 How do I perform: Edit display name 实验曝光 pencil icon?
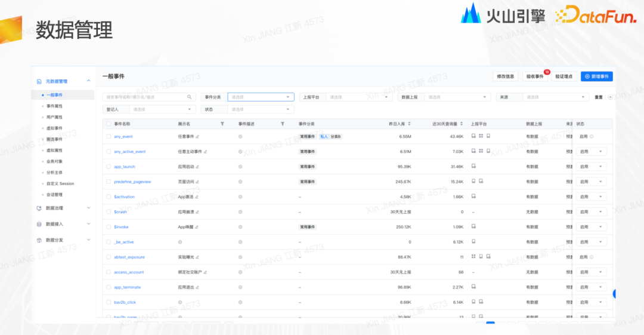click(x=197, y=257)
